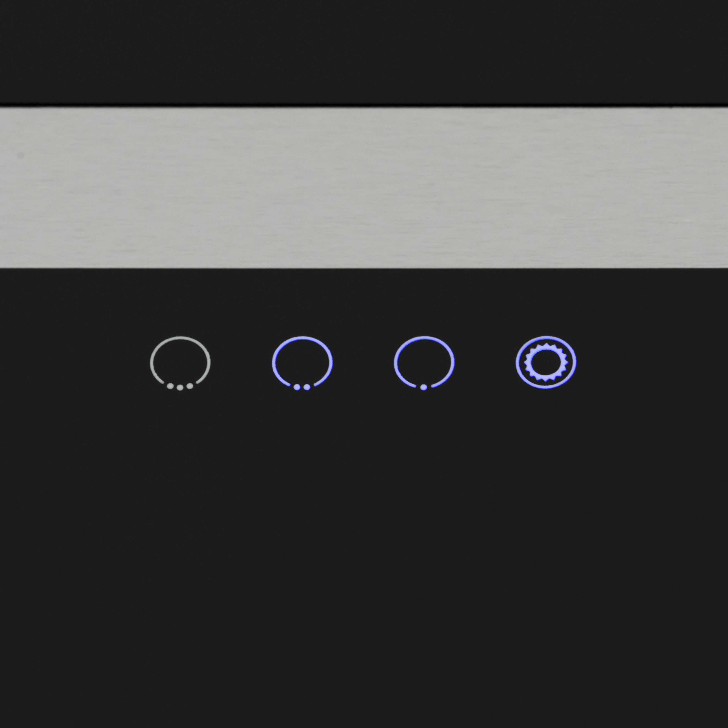
Task: Click the brushed stainless steel strip
Action: tap(364, 188)
